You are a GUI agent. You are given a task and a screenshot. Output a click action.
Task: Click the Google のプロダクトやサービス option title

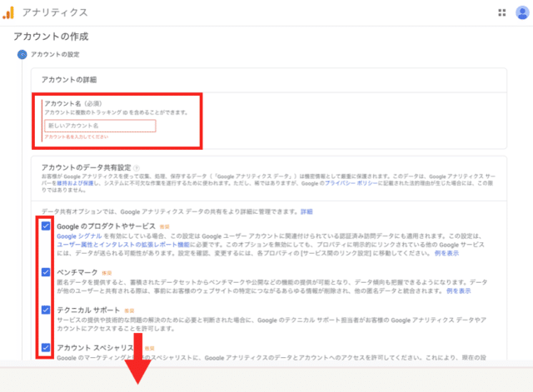pos(106,226)
